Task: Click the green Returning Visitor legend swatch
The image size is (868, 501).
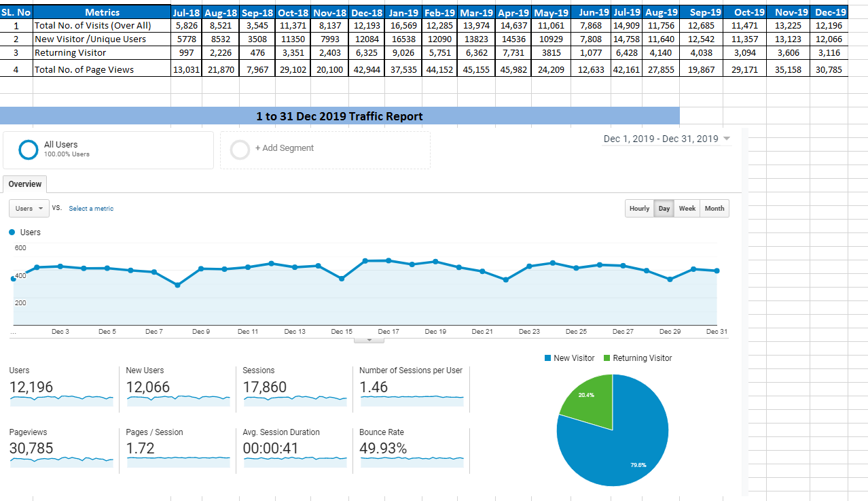Action: 607,358
